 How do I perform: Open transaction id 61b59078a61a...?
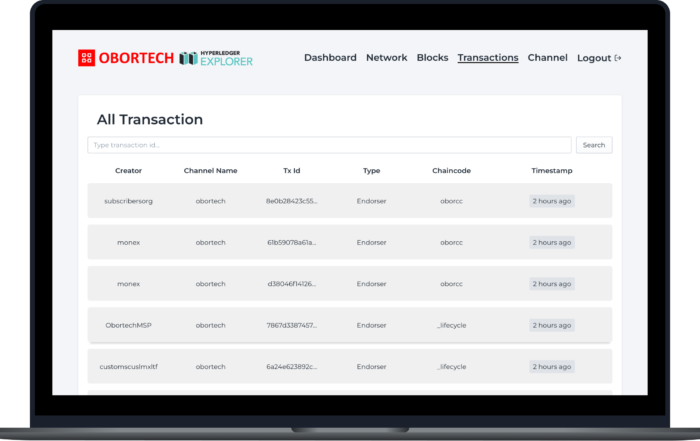(292, 242)
